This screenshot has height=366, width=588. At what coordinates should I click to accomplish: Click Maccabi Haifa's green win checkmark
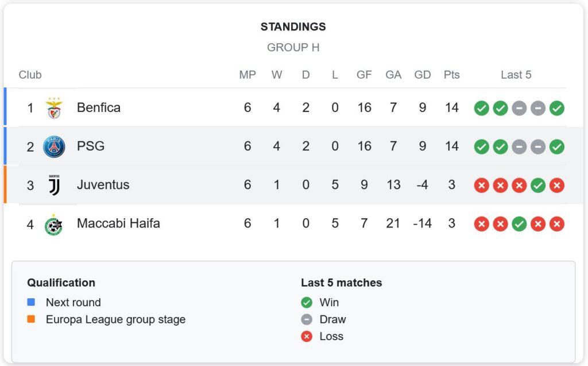(x=519, y=224)
